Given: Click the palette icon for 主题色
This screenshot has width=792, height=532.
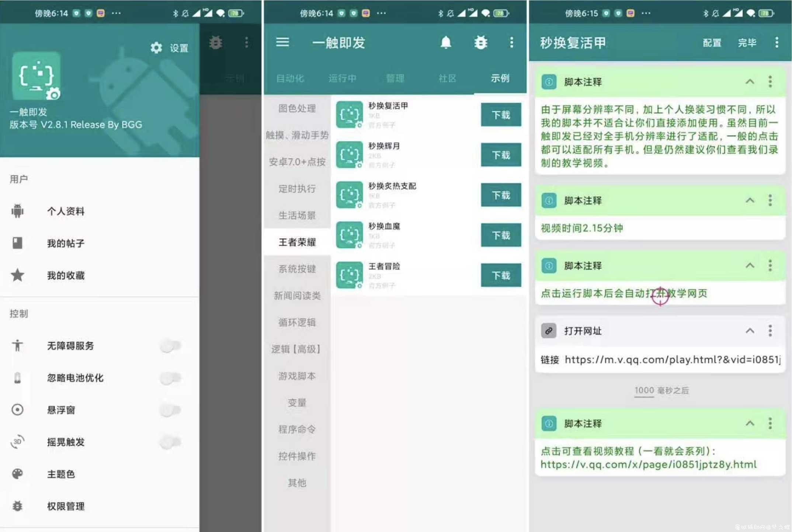Looking at the screenshot, I should 17,474.
